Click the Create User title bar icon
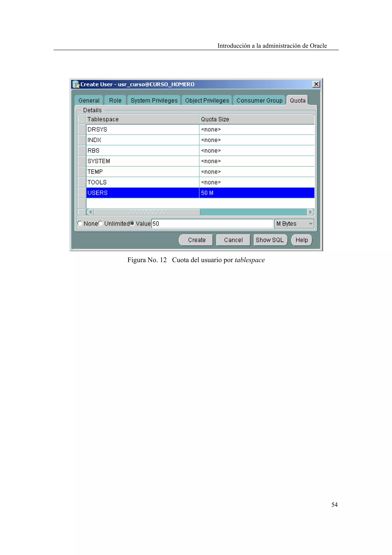This screenshot has height=555, width=392. [x=76, y=84]
